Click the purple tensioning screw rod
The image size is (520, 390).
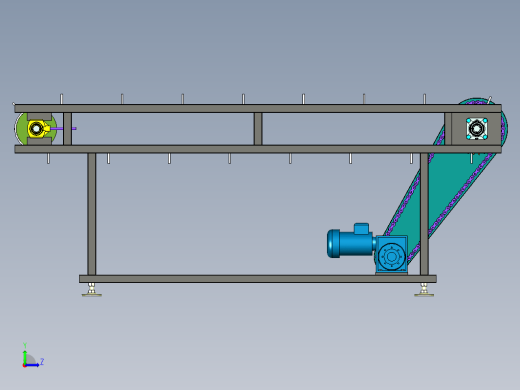click(x=63, y=129)
